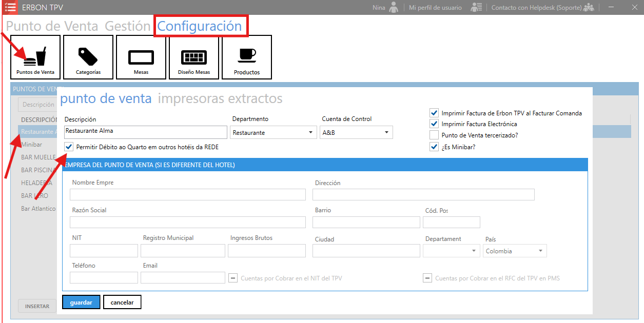This screenshot has height=323, width=644.
Task: Click the Nombre Empresa input field
Action: point(187,194)
